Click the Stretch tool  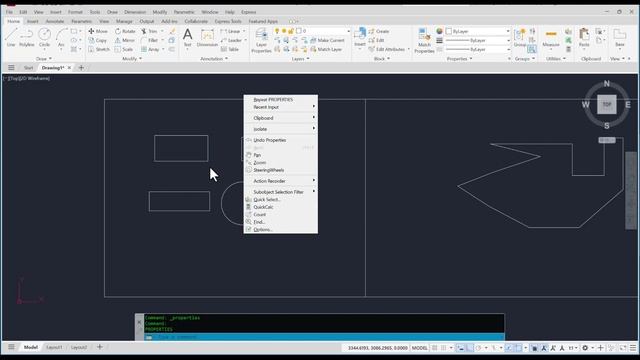click(99, 49)
